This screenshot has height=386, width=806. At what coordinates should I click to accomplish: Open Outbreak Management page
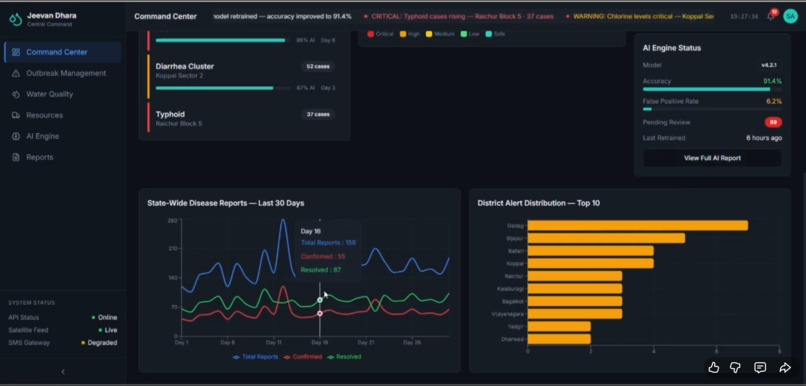click(63, 73)
